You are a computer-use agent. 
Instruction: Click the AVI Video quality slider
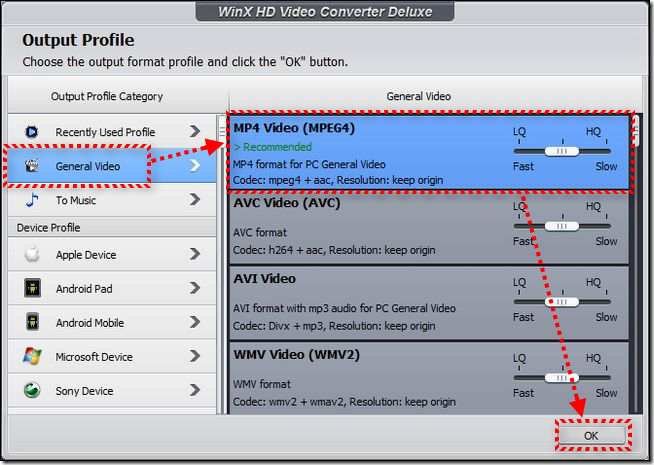pos(564,301)
